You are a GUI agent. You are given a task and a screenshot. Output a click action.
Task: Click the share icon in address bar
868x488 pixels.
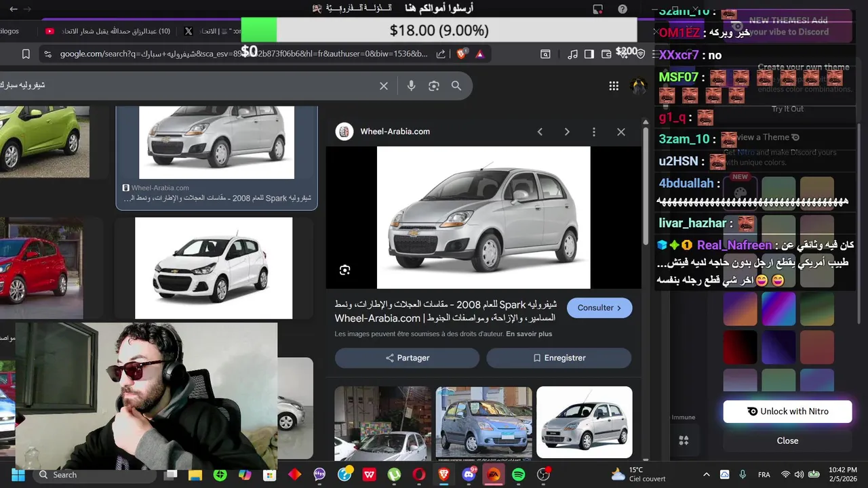441,54
